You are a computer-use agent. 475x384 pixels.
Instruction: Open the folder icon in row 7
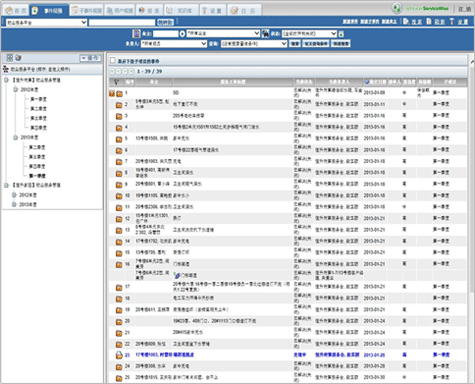119,162
